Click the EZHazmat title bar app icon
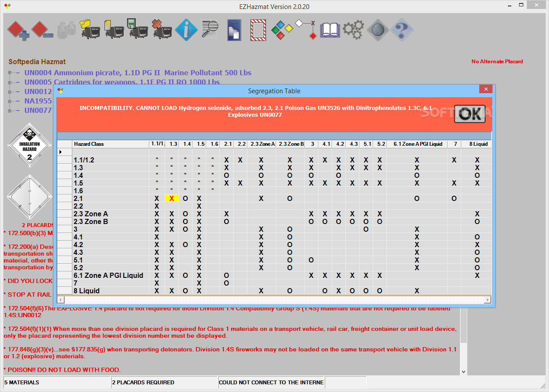This screenshot has width=549, height=392. [x=7, y=6]
